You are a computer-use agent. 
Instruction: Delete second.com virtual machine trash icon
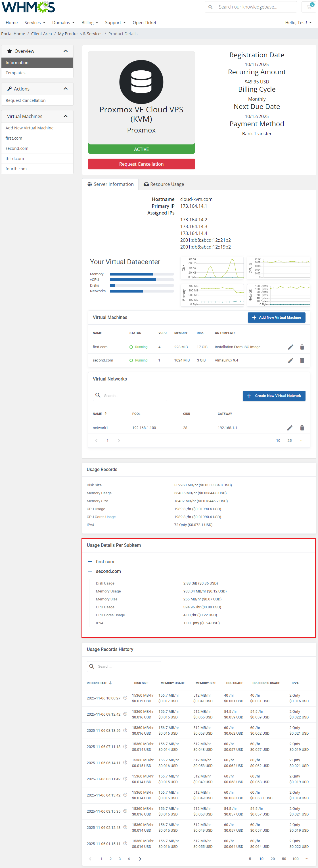(x=302, y=361)
